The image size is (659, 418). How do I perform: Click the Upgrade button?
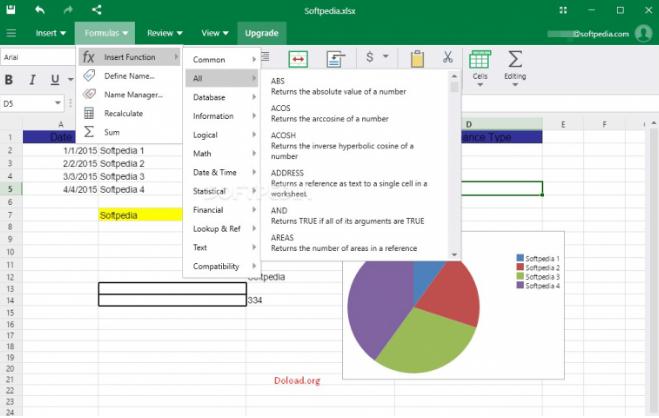point(261,33)
